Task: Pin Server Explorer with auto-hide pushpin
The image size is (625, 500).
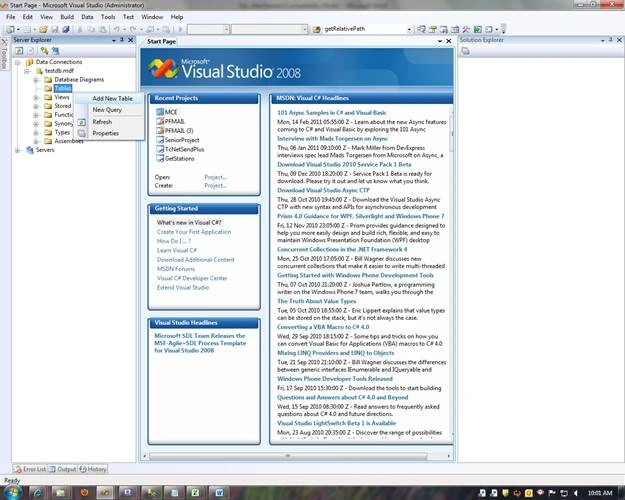Action: (x=122, y=40)
